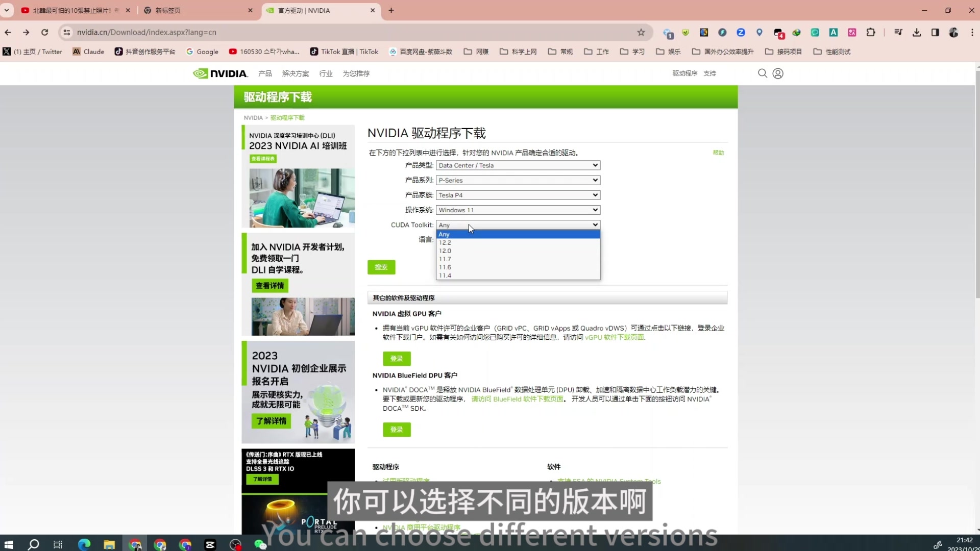Open the 产品 menu in NVIDIA header
The image size is (980, 551).
coord(265,73)
